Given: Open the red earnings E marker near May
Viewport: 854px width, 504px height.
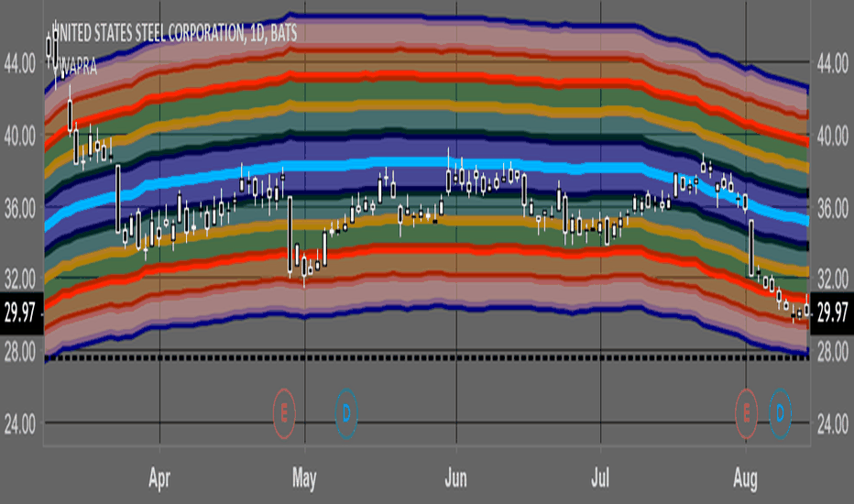Looking at the screenshot, I should tap(284, 413).
